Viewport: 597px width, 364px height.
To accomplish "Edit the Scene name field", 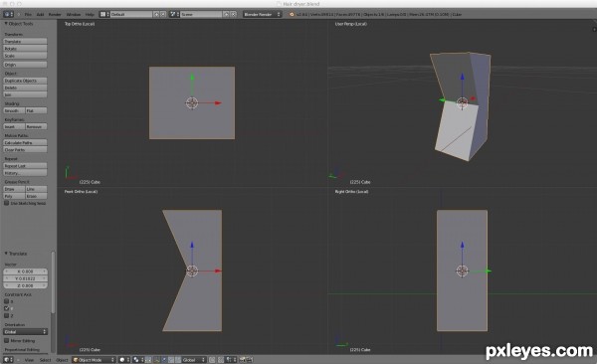I will [201, 14].
